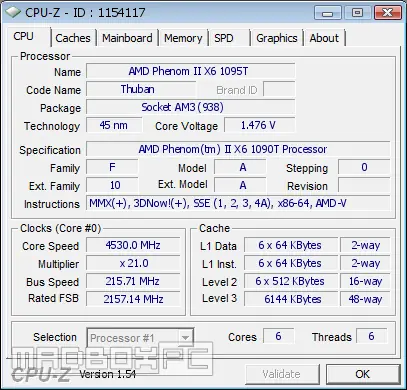Click the CPU-Z application icon in title bar

[x=13, y=12]
